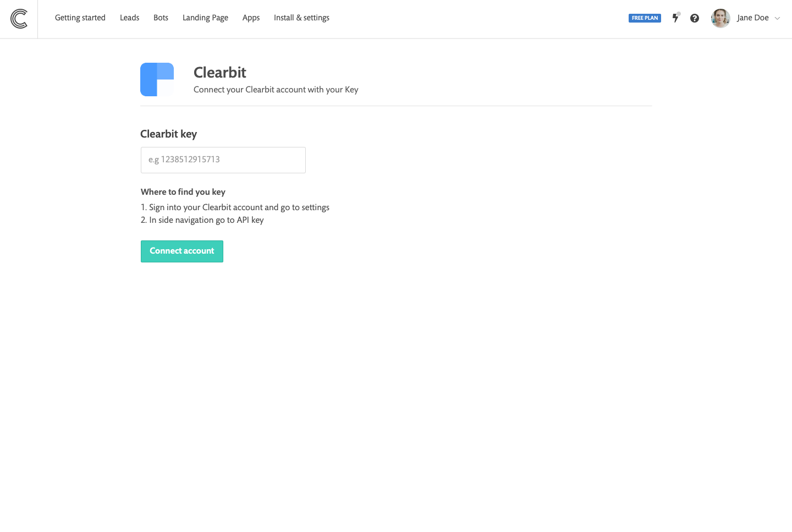Viewport: 792px width, 532px height.
Task: Click the Clearbit logo icon
Action: (x=157, y=80)
